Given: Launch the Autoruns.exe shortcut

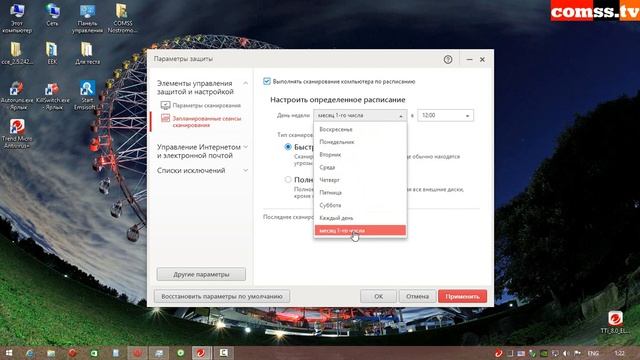Looking at the screenshot, I should (x=17, y=96).
